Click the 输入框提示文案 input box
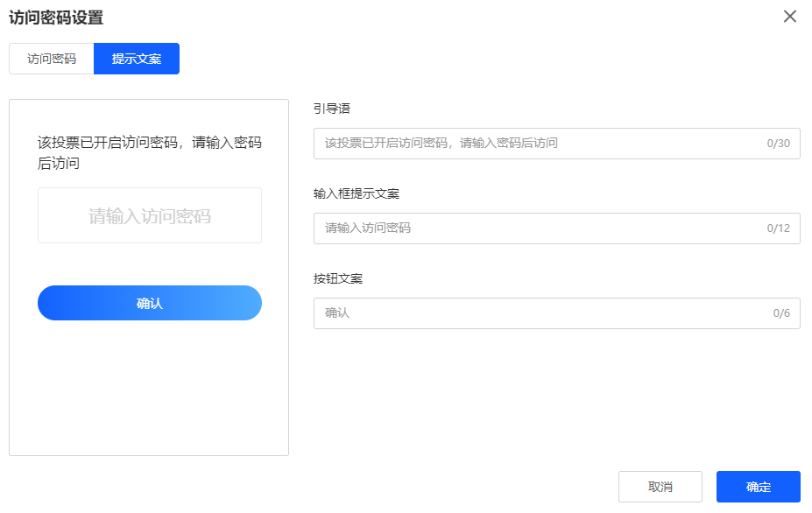 click(534, 228)
